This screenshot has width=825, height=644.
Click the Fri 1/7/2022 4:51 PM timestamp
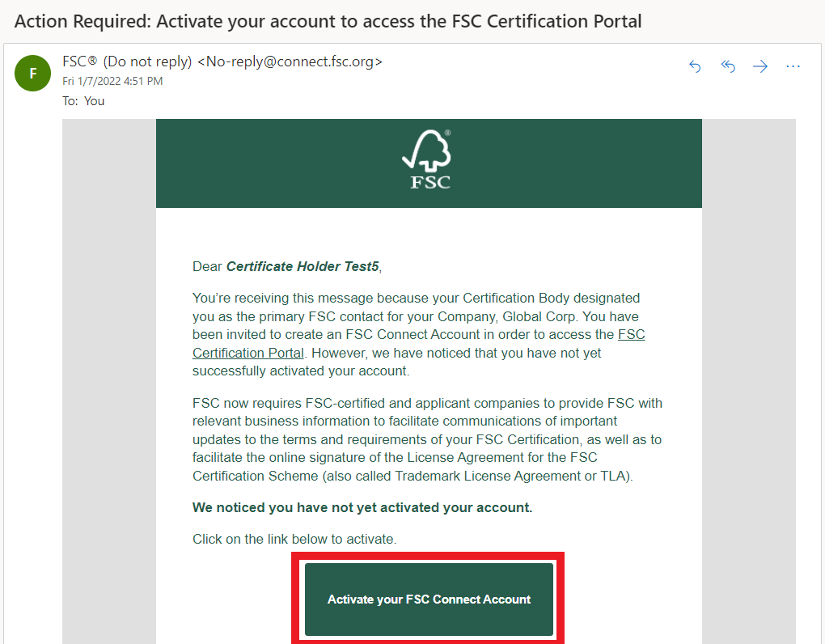112,81
